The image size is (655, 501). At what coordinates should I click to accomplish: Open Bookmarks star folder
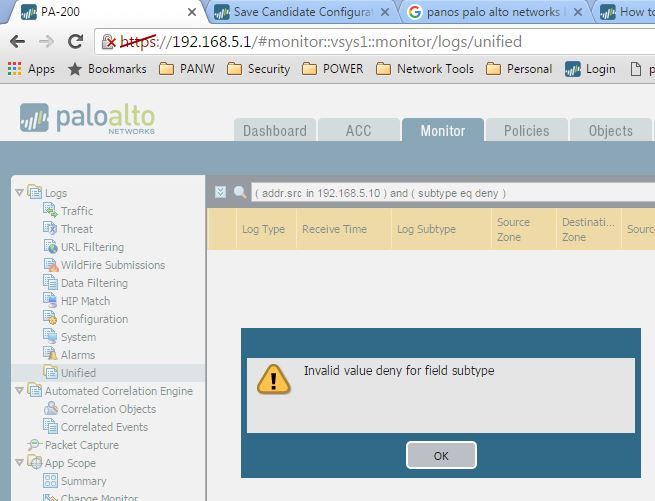coord(107,69)
